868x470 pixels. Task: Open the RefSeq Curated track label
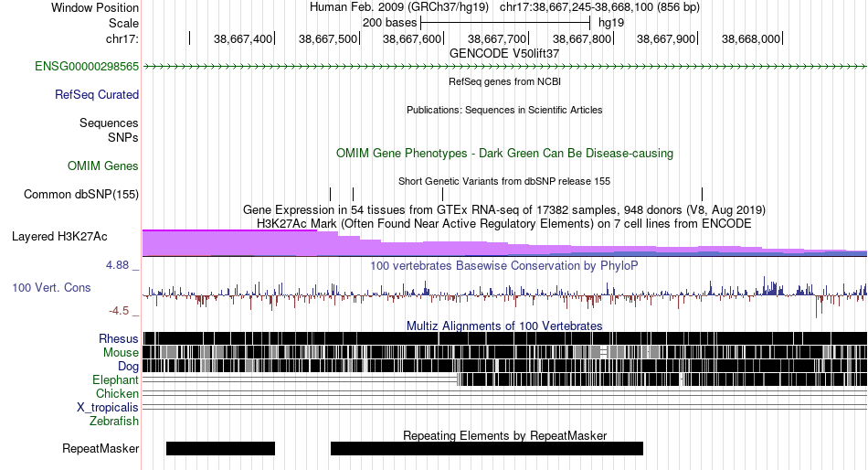click(x=97, y=95)
